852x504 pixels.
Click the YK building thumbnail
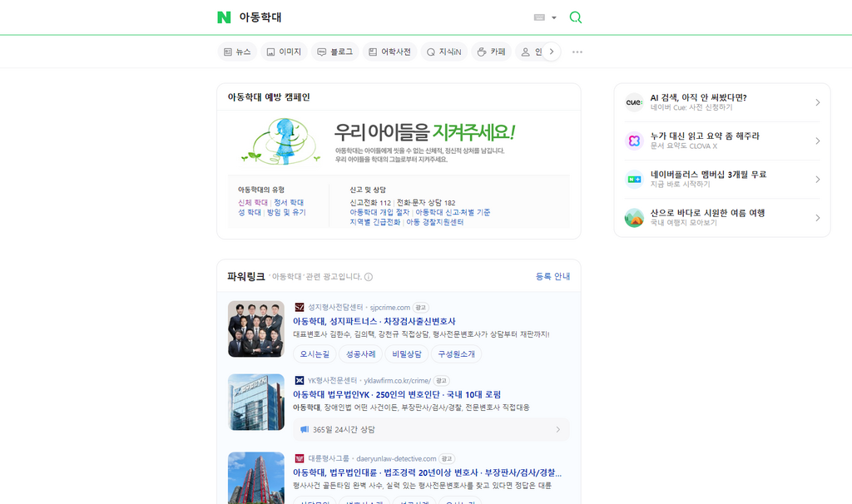coord(256,402)
